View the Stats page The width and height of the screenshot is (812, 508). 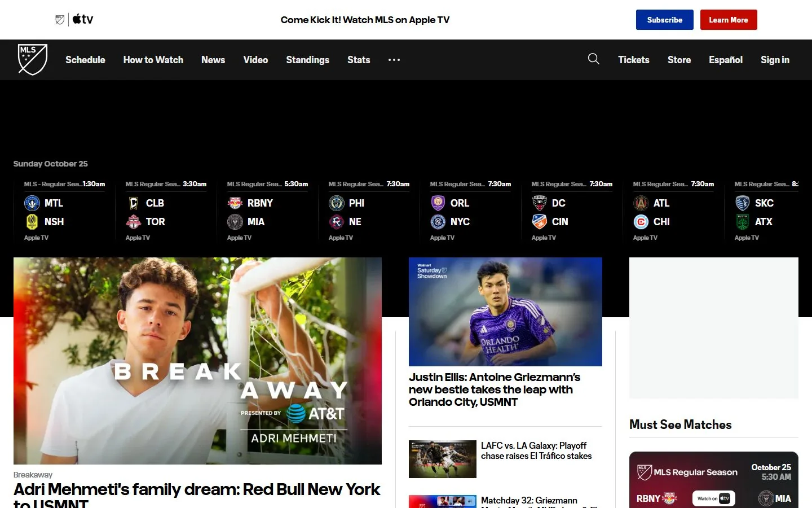(x=359, y=60)
